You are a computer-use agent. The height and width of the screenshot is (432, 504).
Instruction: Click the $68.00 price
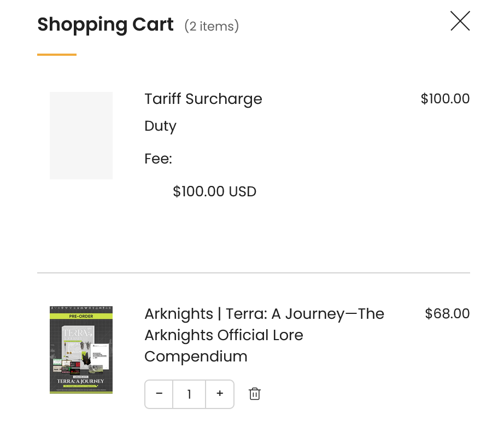pyautogui.click(x=447, y=314)
